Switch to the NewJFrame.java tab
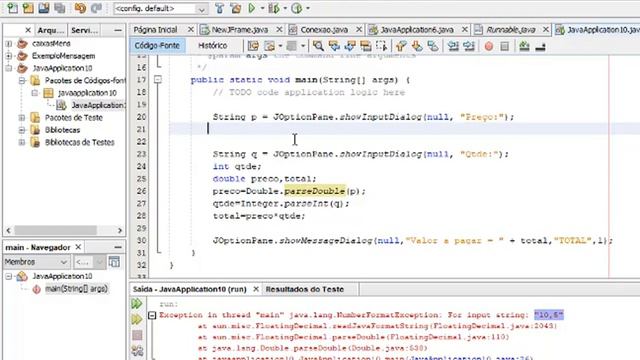640x360 pixels. pos(239,30)
